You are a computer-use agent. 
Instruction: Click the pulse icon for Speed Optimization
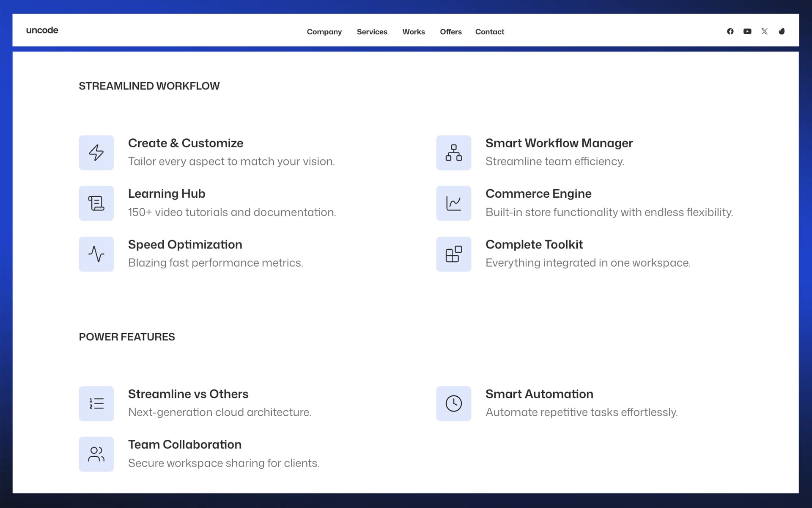click(96, 254)
